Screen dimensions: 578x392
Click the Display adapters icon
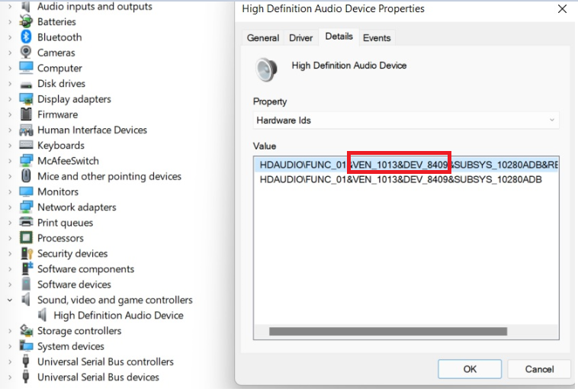coord(27,99)
